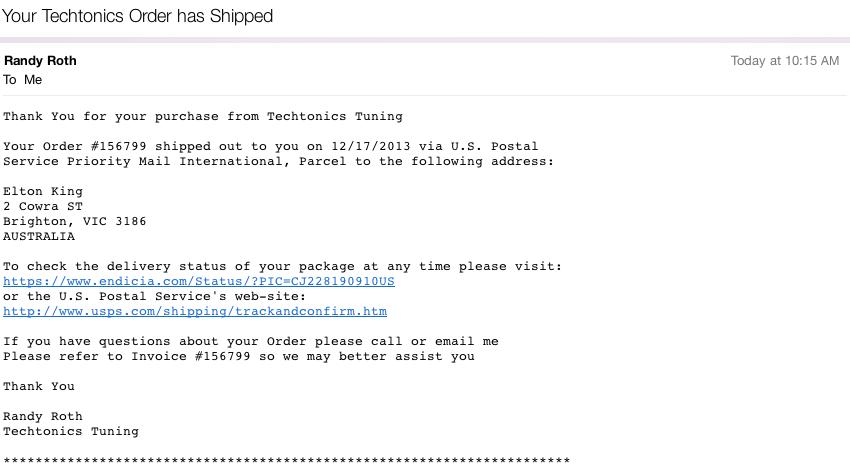
Task: Click the Techtonics Tuning signature line
Action: 71,432
